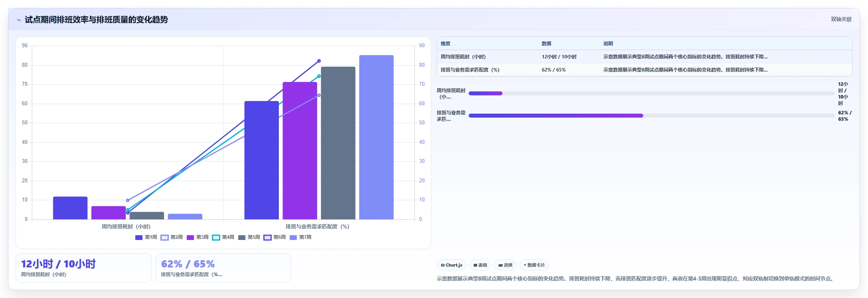Toggle the 第6周 legend item

click(x=274, y=237)
